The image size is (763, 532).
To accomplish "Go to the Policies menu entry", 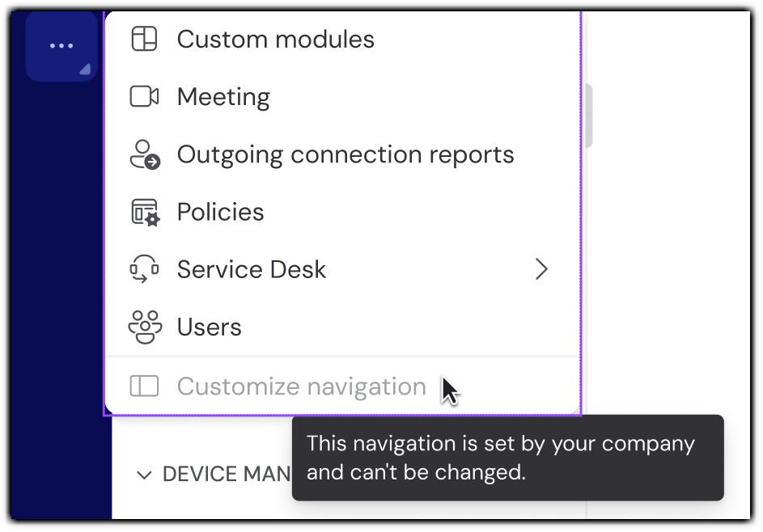I will [220, 212].
